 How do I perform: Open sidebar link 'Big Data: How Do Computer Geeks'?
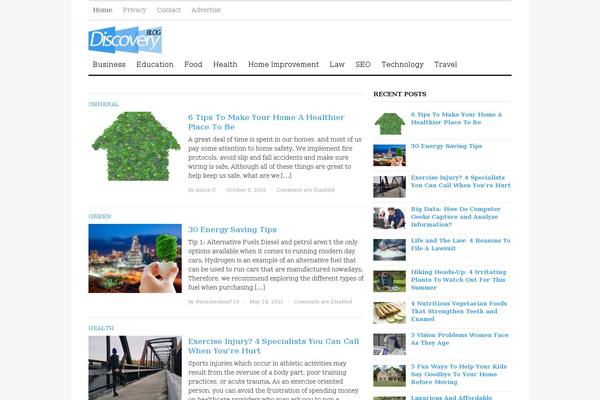point(456,217)
